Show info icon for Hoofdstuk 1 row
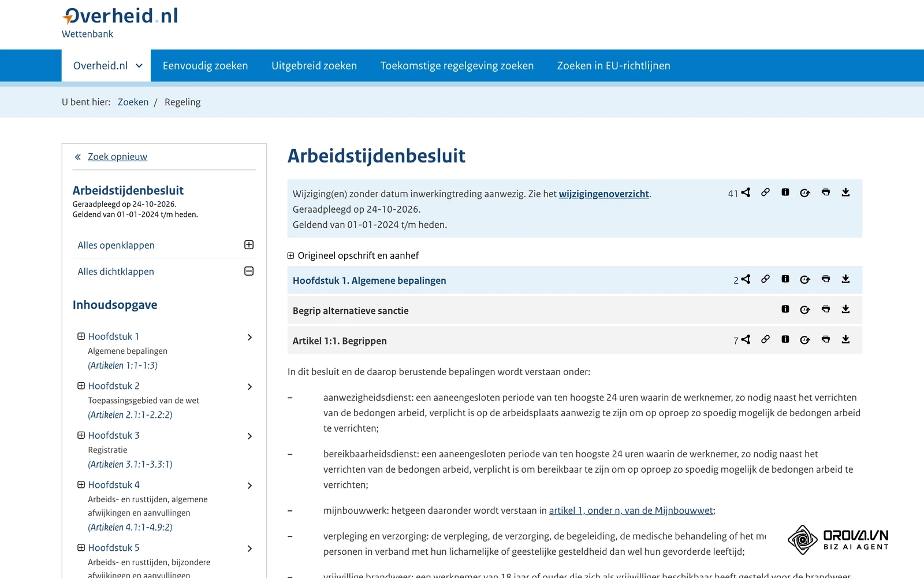The width and height of the screenshot is (924, 578). coord(785,279)
